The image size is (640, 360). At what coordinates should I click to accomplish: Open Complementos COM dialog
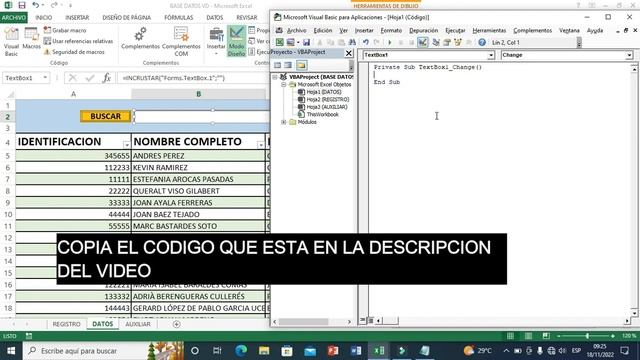pyautogui.click(x=181, y=42)
